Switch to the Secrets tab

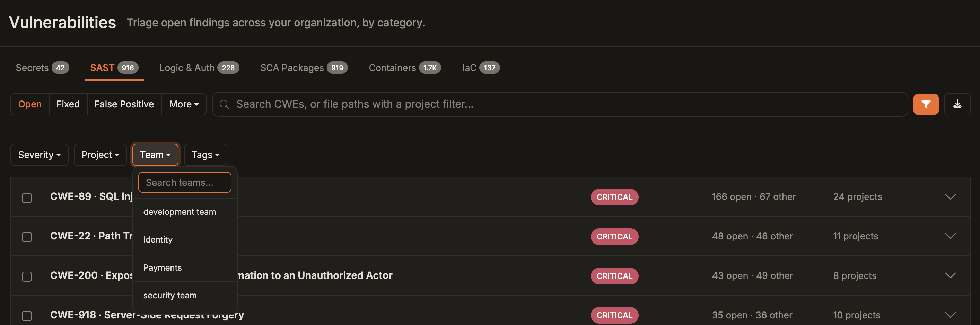point(42,68)
